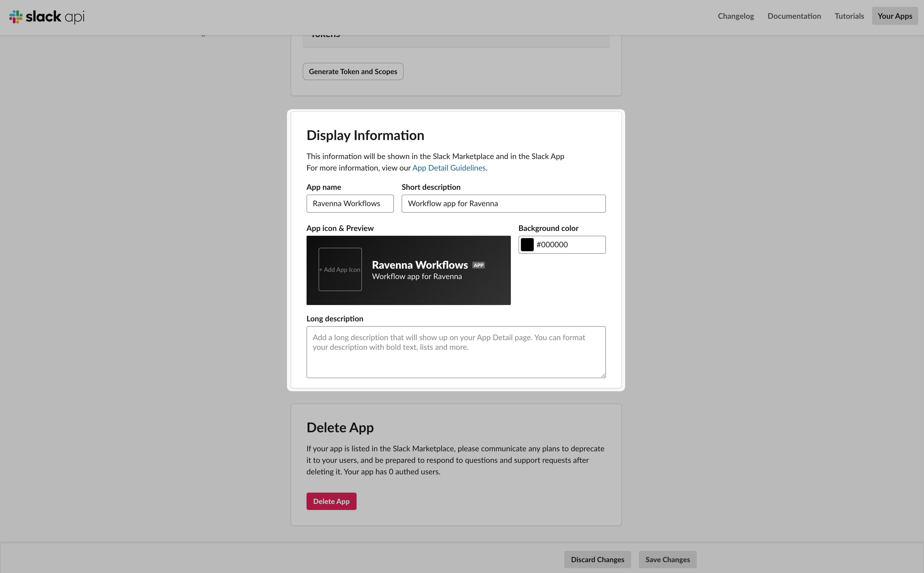This screenshot has width=924, height=573.
Task: Open the Changelog page
Action: click(x=736, y=16)
